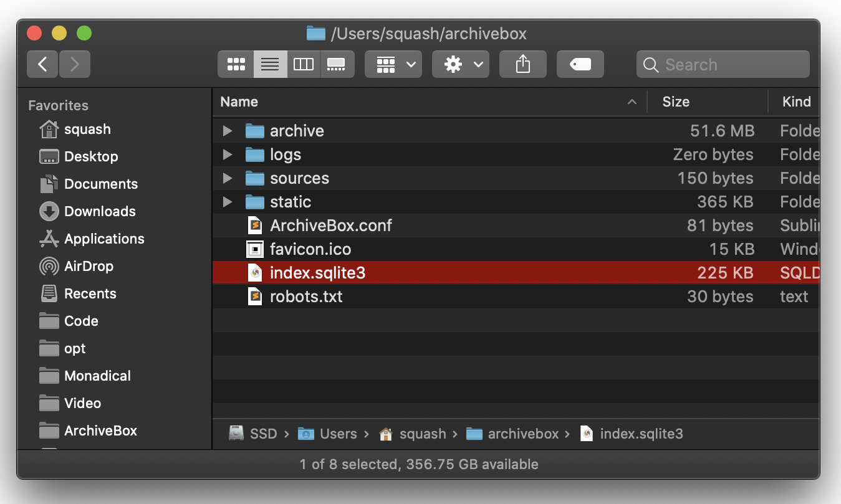Jump to squash in the path bar
The width and height of the screenshot is (841, 504).
click(x=412, y=434)
